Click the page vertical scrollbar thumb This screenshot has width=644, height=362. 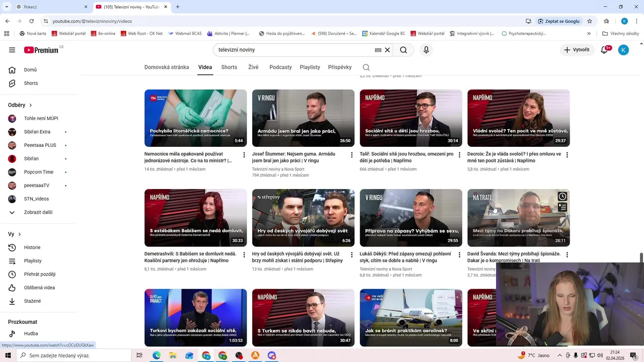(641, 257)
